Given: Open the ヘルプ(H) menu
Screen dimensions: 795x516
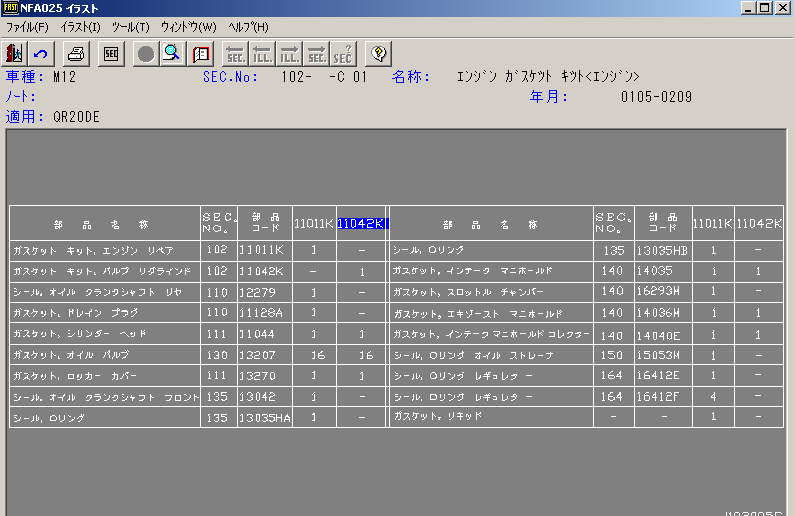Looking at the screenshot, I should click(x=248, y=27).
